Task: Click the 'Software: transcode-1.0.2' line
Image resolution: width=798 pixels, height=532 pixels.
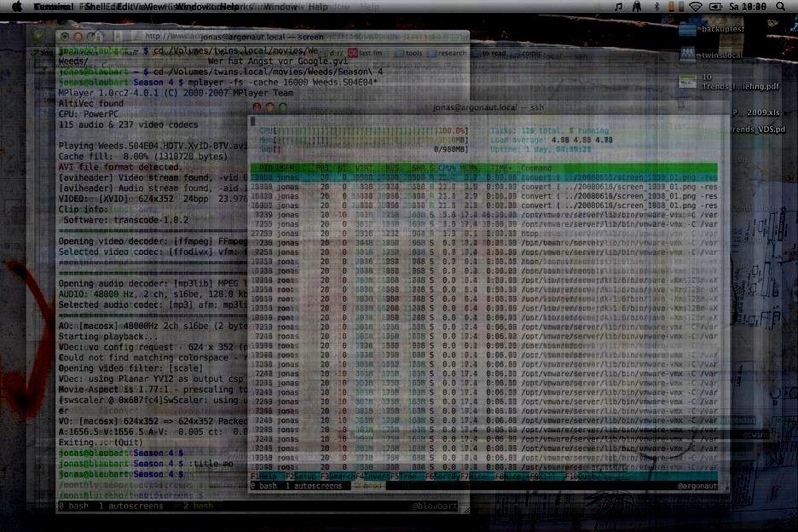Action: 125,221
